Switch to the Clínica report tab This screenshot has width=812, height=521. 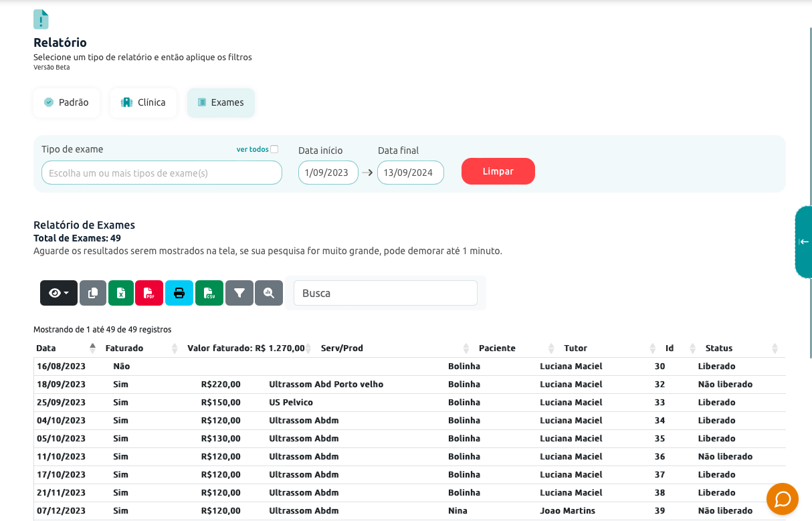click(143, 102)
